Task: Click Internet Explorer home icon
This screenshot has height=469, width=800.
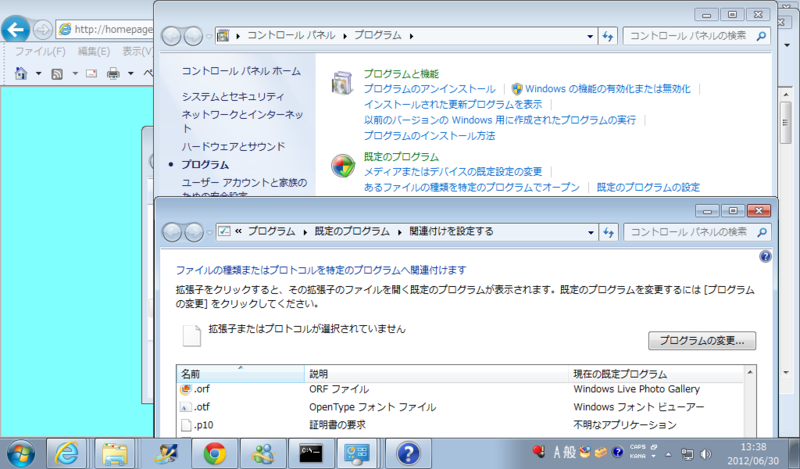Action: [x=21, y=73]
